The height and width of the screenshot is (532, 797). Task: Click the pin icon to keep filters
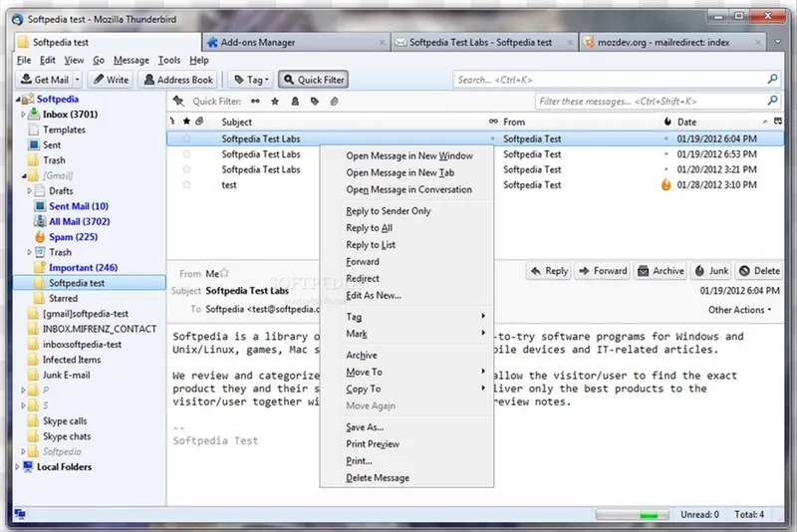(178, 101)
